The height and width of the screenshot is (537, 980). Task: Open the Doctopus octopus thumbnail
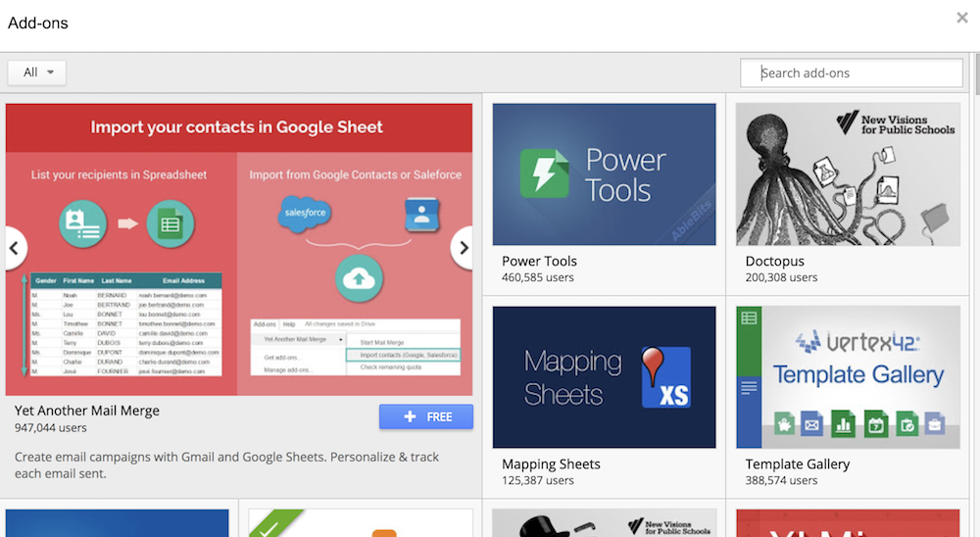pos(848,174)
